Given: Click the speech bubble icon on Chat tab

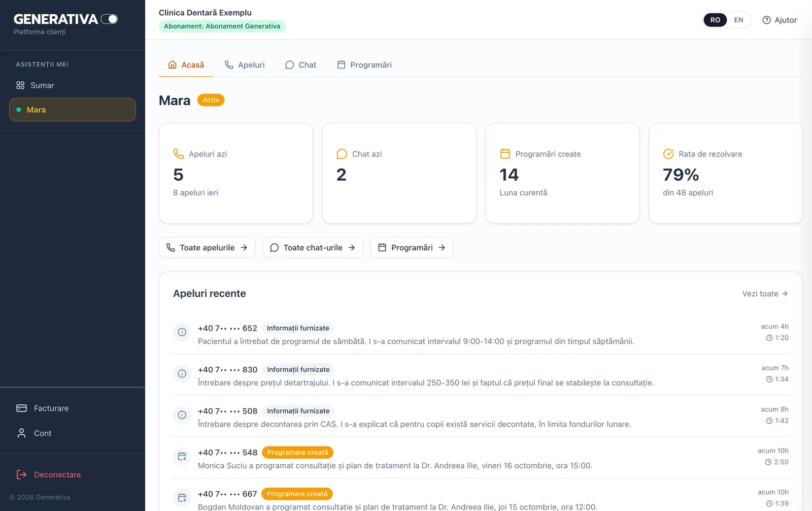Looking at the screenshot, I should click(x=290, y=65).
